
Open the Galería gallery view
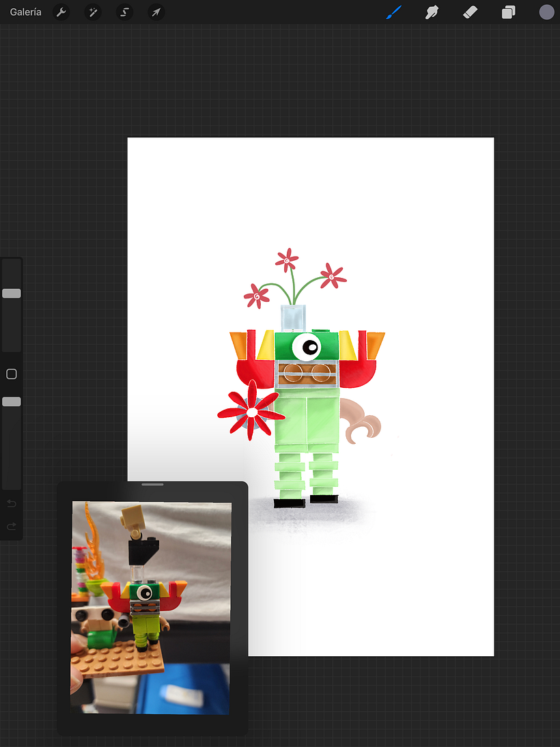pyautogui.click(x=26, y=12)
